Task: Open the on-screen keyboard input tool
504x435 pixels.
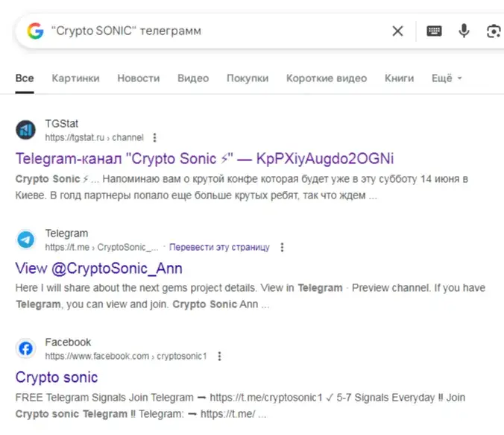Action: click(x=434, y=31)
